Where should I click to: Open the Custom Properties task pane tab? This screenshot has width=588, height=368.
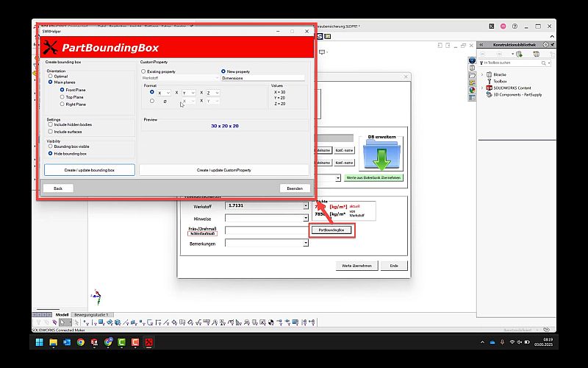pyautogui.click(x=472, y=98)
